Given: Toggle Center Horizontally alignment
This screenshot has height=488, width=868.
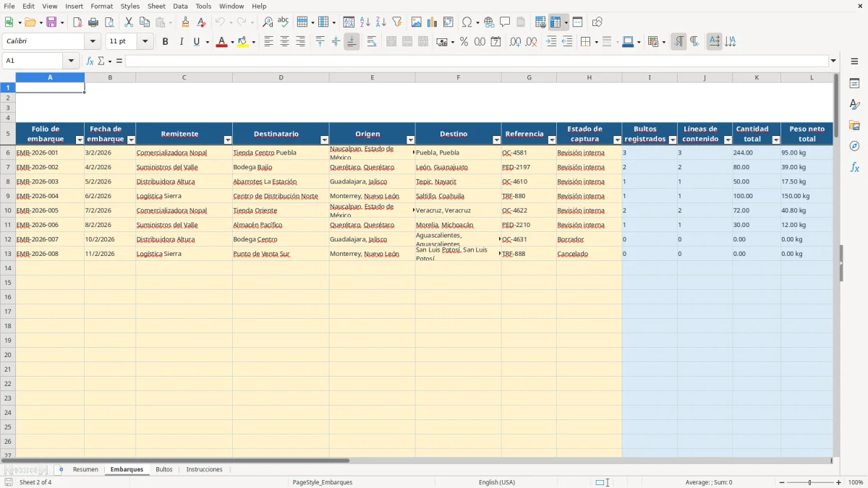Looking at the screenshot, I should click(284, 42).
